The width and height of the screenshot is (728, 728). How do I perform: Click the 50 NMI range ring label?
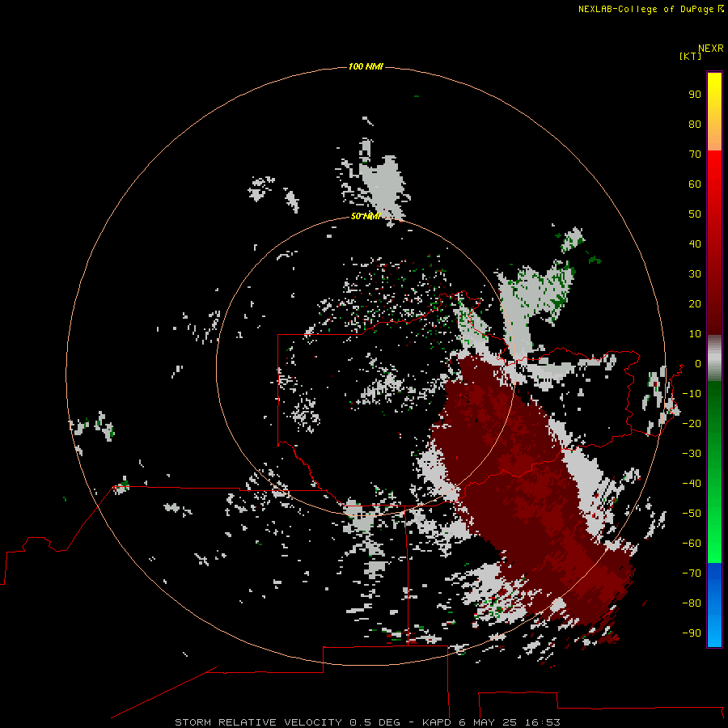366,216
